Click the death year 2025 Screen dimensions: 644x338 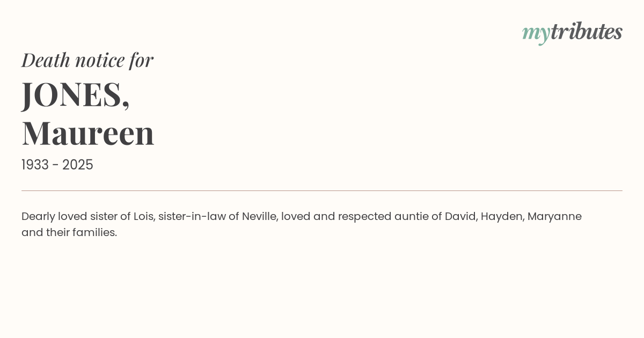pyautogui.click(x=78, y=165)
